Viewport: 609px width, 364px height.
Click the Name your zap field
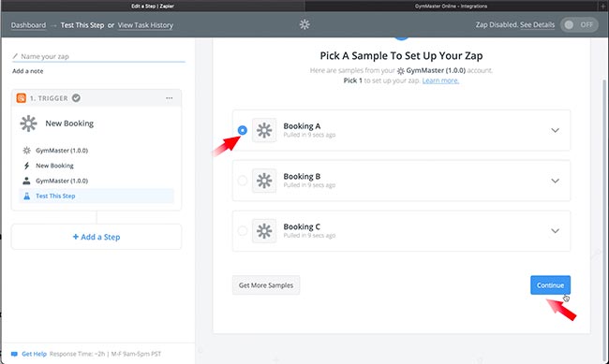tap(98, 56)
